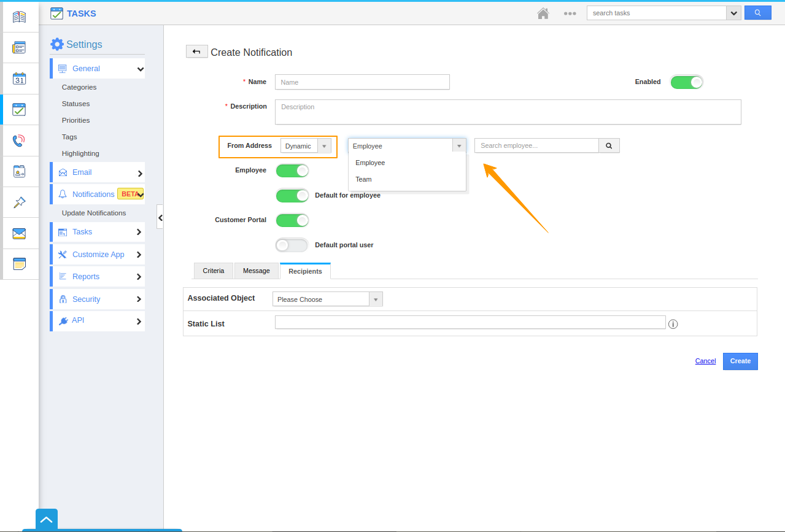Open the envelope mail icon in sidebar
Screen dimensions: 785x532
pyautogui.click(x=19, y=233)
